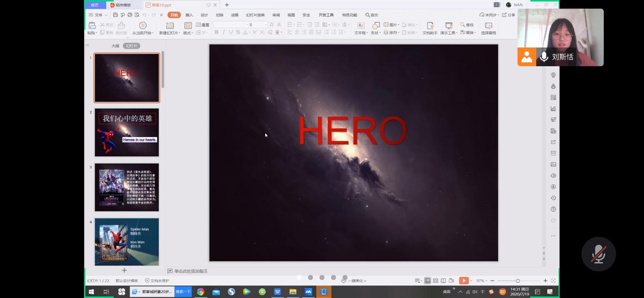Toggle subscript formatting
644x298 pixels.
tap(262, 32)
